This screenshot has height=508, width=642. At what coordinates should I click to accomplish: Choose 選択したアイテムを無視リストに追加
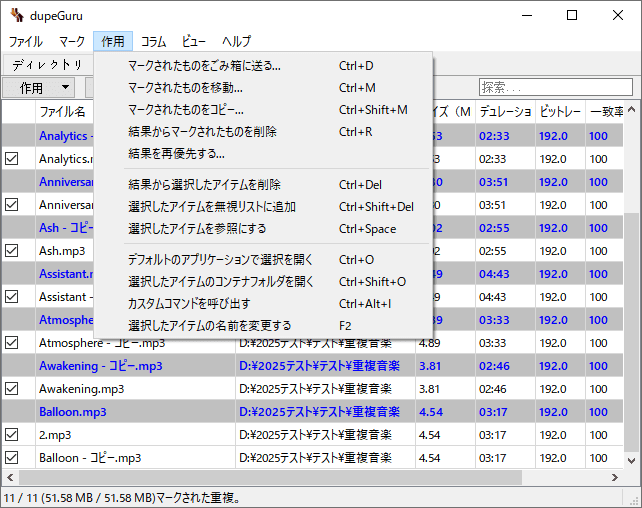tap(212, 207)
